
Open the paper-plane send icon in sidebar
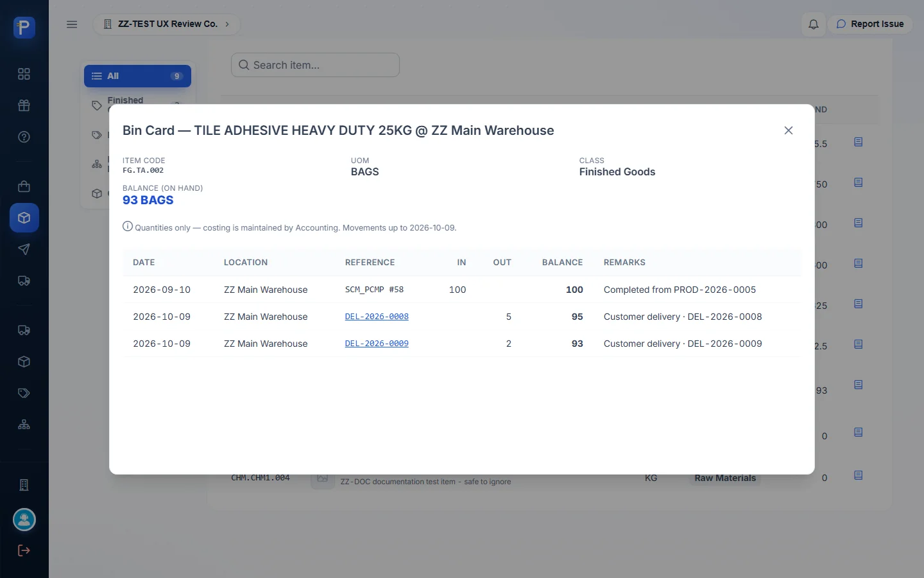tap(24, 249)
